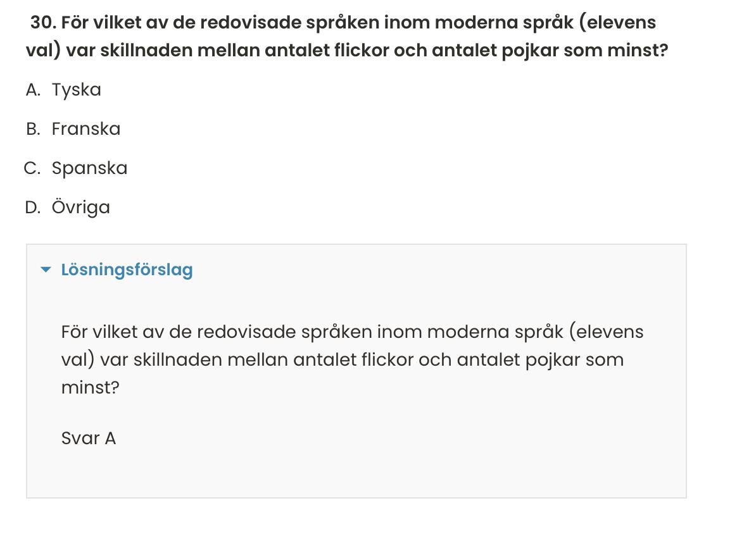Click the "Svar A" solution text

click(89, 438)
